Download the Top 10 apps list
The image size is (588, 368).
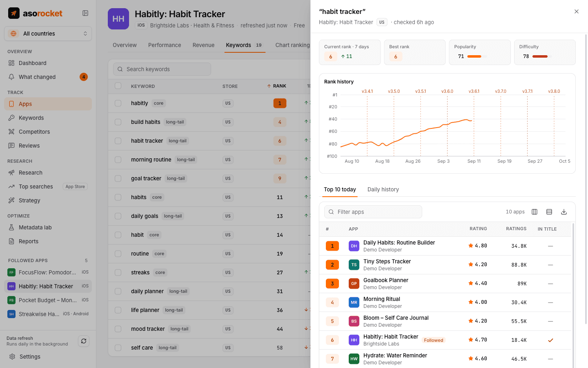(564, 212)
